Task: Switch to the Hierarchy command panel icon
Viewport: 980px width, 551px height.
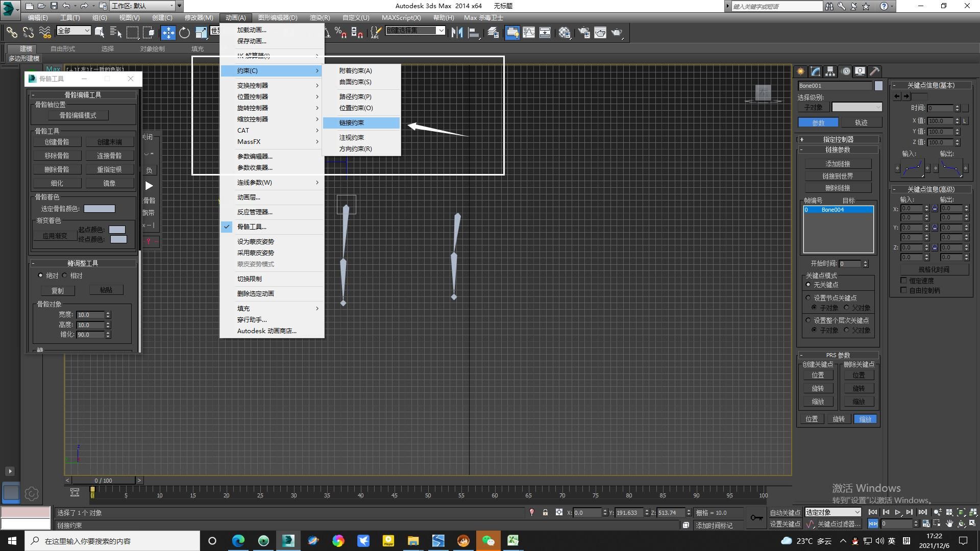Action: [830, 71]
